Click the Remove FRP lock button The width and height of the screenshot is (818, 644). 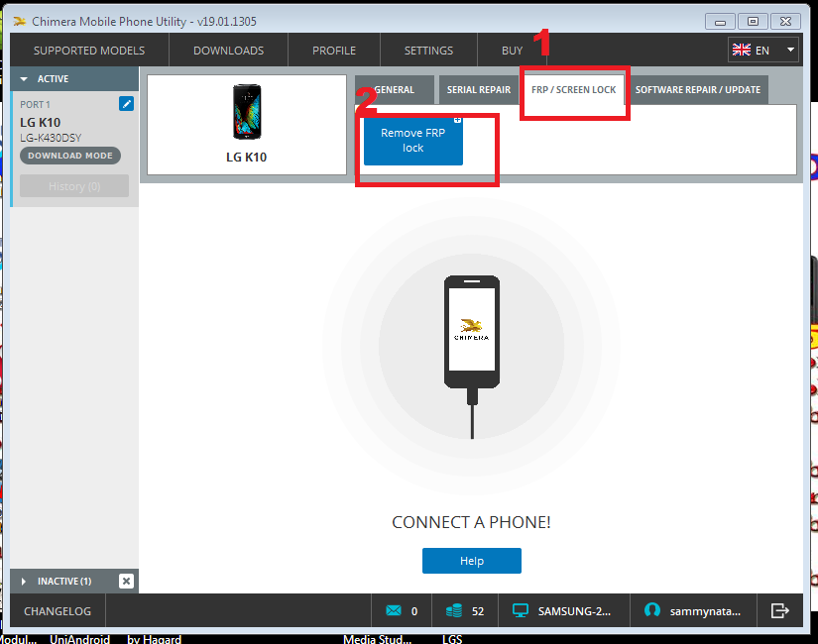pos(413,141)
